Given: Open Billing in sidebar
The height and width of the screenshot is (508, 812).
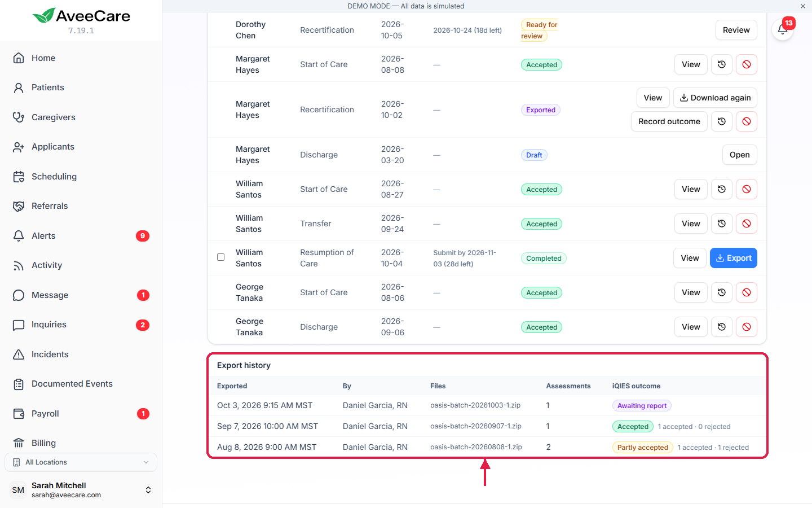Looking at the screenshot, I should (81, 443).
